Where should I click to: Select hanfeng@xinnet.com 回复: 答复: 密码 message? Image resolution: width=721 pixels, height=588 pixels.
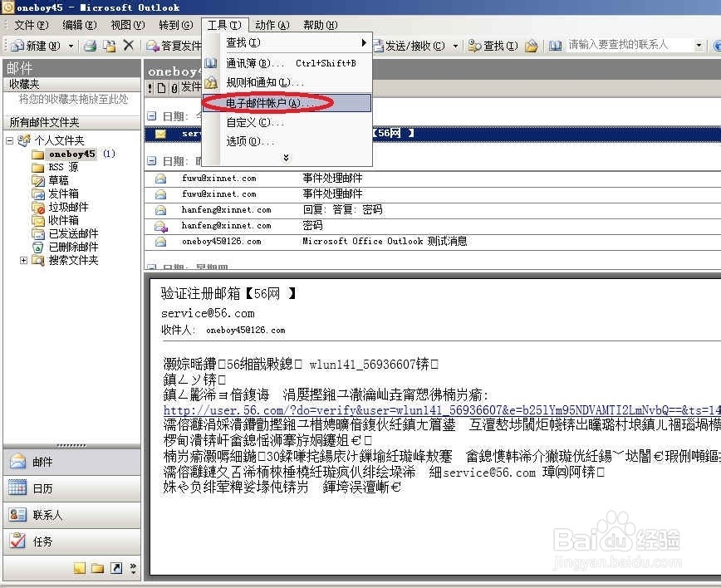[432, 210]
